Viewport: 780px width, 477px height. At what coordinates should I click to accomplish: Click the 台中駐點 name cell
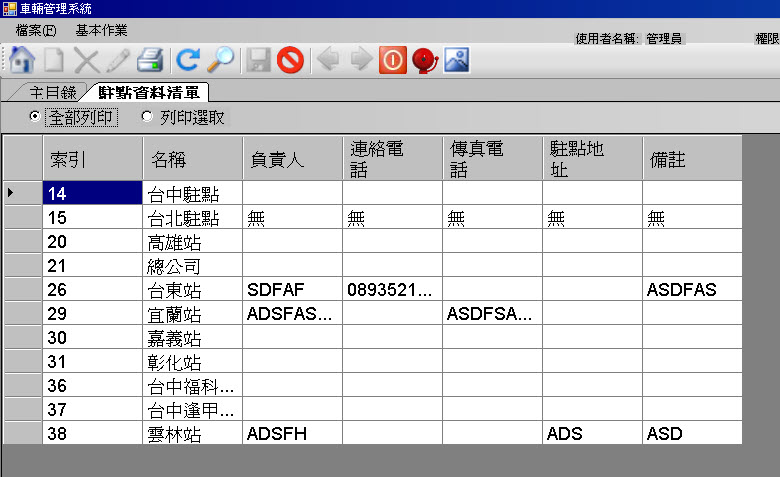pos(193,193)
